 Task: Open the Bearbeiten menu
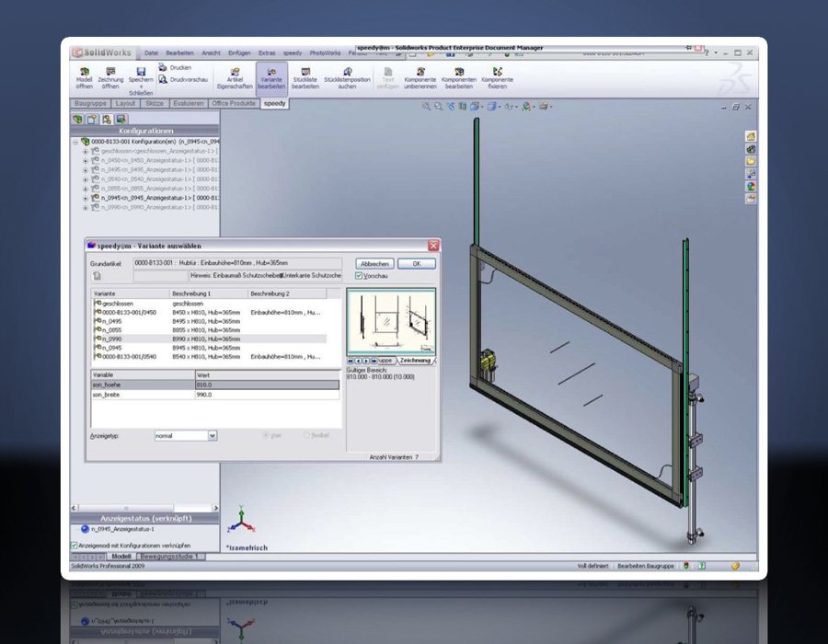click(179, 53)
